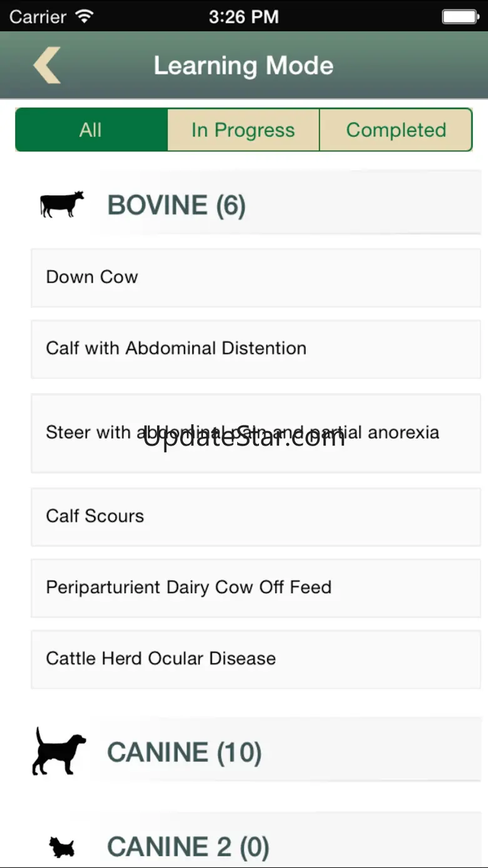Open Steer with abdominal pain case
Screen dimensions: 488x868
click(256, 432)
